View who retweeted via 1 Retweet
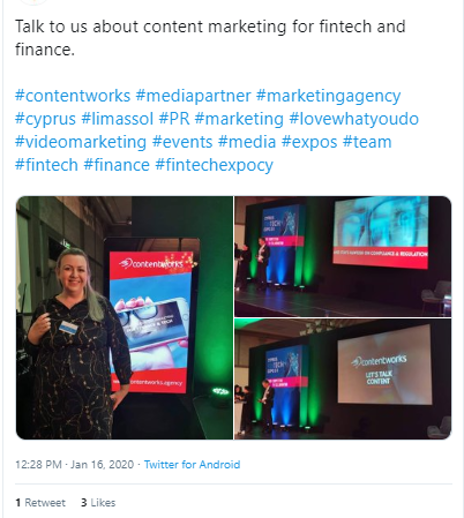This screenshot has height=518, width=464. [x=40, y=503]
